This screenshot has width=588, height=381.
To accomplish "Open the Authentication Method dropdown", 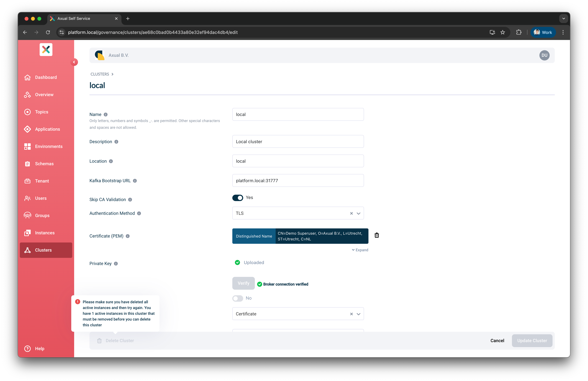I will [358, 213].
